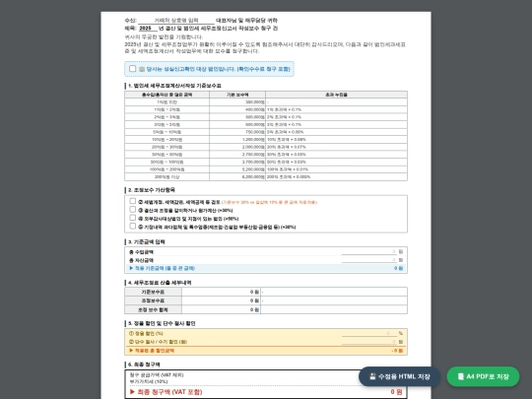Click the 2,700,000원 base fee cell
The height and width of the screenshot is (399, 532).
[237, 155]
